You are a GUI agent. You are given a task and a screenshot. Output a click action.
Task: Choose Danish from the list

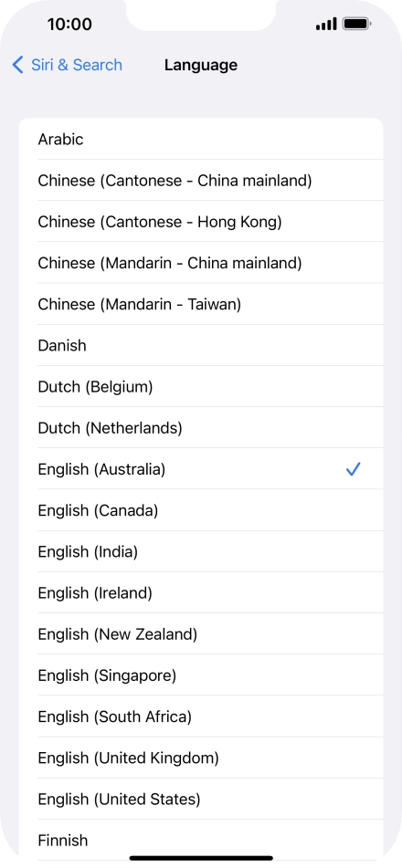[201, 345]
